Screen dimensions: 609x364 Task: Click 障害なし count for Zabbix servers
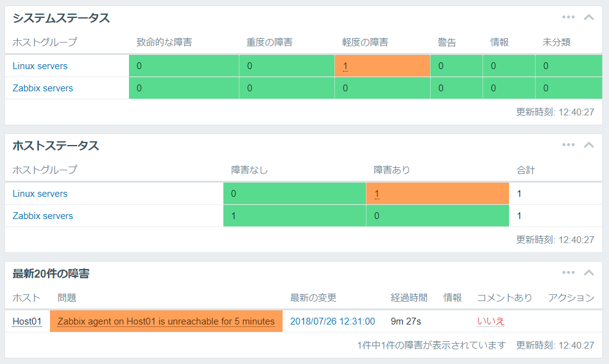(x=294, y=216)
